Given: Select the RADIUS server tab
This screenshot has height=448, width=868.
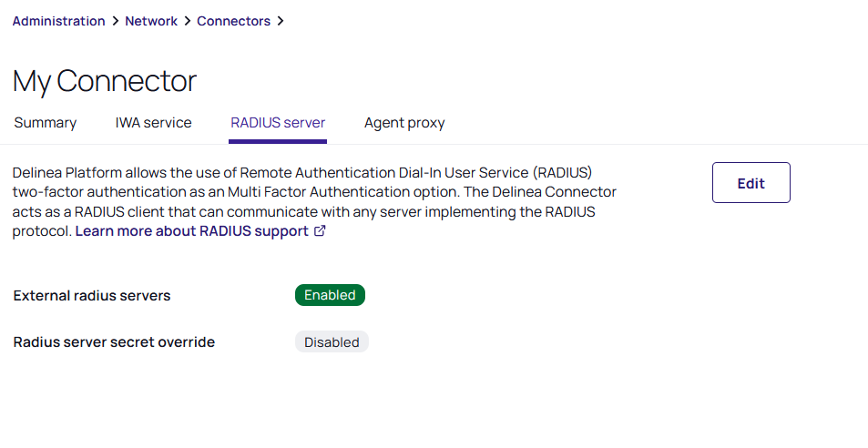Looking at the screenshot, I should (x=278, y=123).
